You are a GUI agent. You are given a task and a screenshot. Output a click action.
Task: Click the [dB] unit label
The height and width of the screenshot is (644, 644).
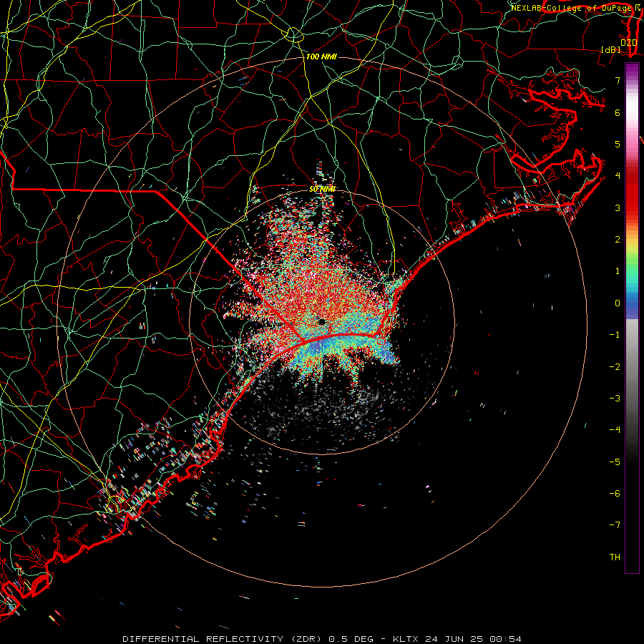(611, 49)
